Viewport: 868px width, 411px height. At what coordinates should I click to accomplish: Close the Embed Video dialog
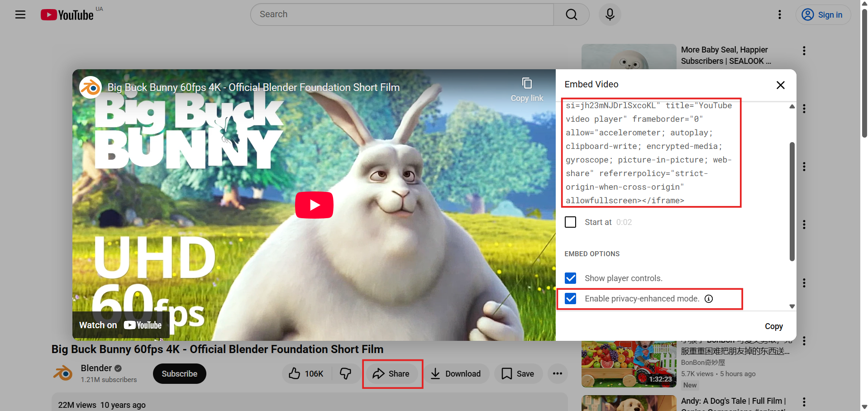(x=780, y=85)
